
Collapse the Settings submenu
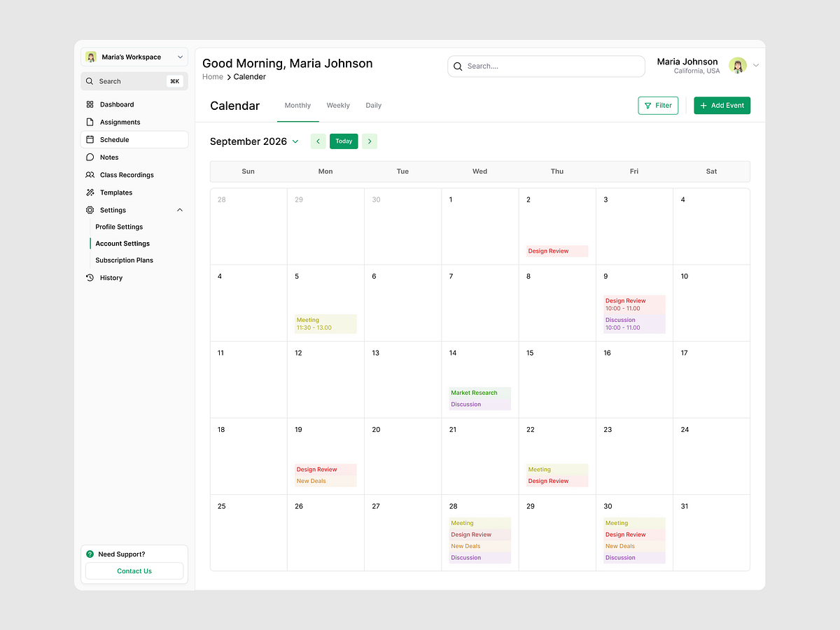tap(179, 209)
